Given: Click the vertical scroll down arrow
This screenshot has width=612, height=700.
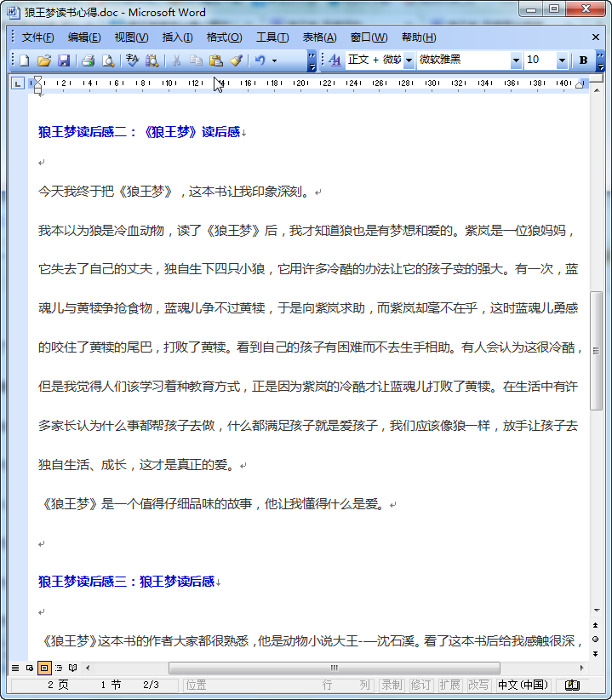Looking at the screenshot, I should [x=597, y=611].
